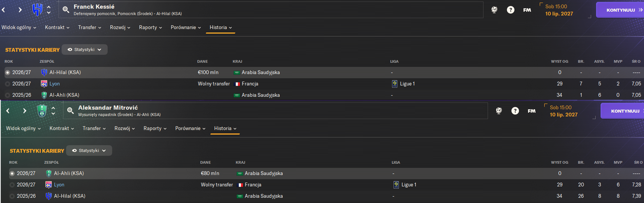Open scouting head icon in Mitrović panel

click(x=499, y=111)
